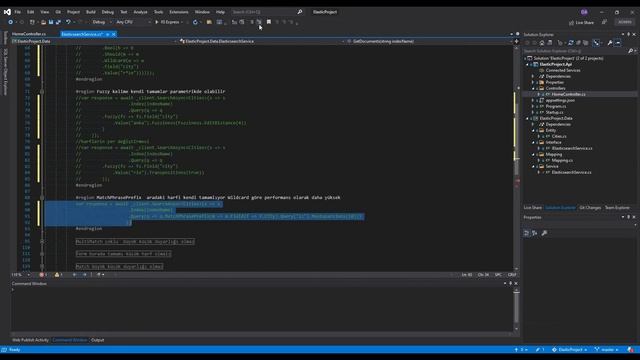640x360 pixels.
Task: Open the ElasticProject.Data project navigation dropdown
Action: tap(94, 41)
